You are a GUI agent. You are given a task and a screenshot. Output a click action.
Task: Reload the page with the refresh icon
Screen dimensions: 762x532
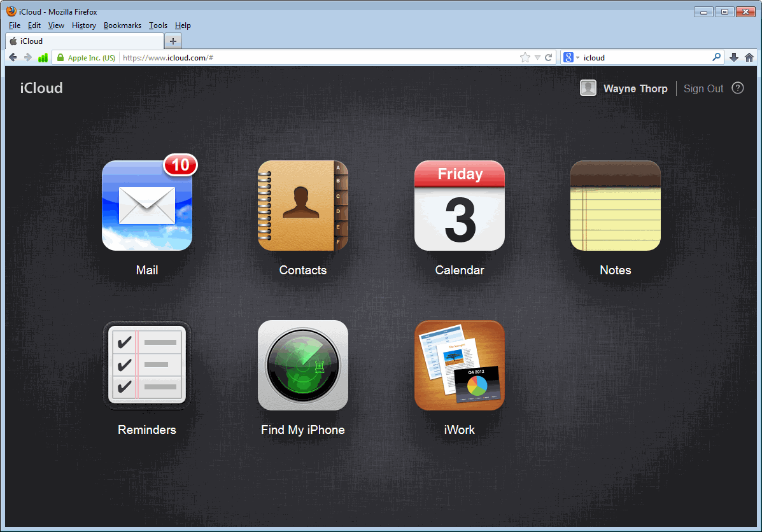point(548,57)
